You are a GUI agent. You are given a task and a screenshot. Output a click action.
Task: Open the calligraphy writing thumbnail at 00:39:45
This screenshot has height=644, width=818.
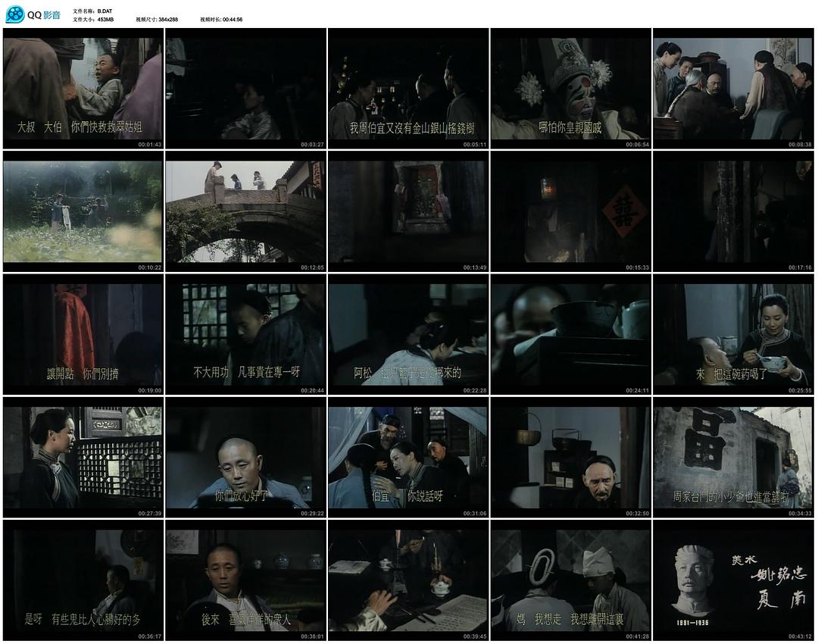pyautogui.click(x=407, y=580)
